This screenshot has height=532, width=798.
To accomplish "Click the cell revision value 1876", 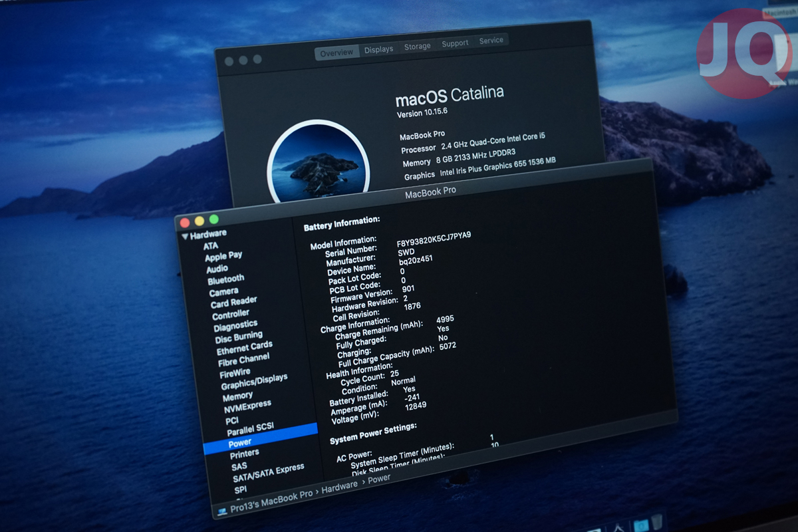I will (x=412, y=307).
